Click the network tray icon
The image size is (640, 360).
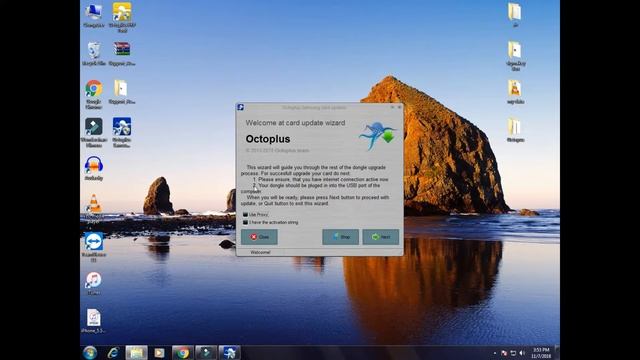tap(513, 353)
